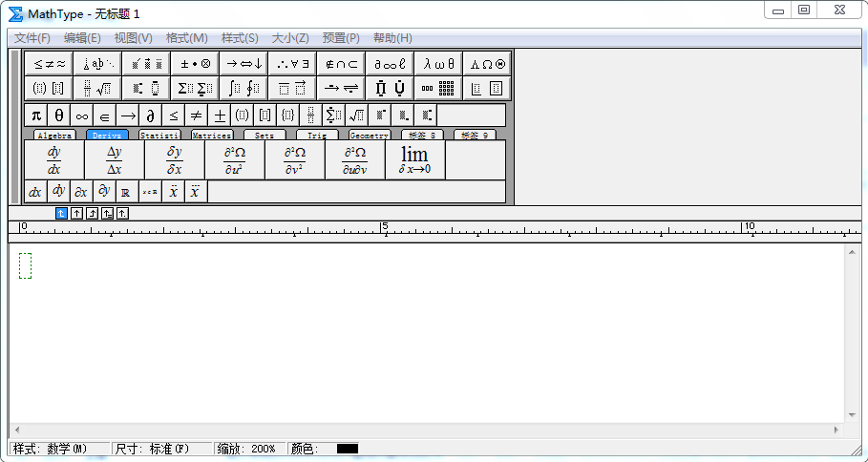Open the 编辑(E) menu
The image size is (868, 462).
pos(82,38)
